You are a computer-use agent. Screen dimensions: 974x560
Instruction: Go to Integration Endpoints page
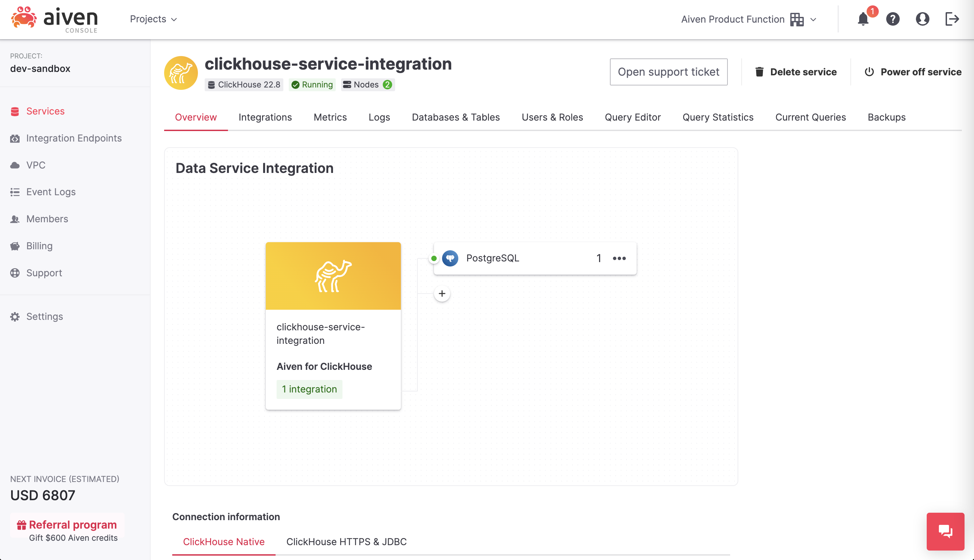pyautogui.click(x=74, y=138)
